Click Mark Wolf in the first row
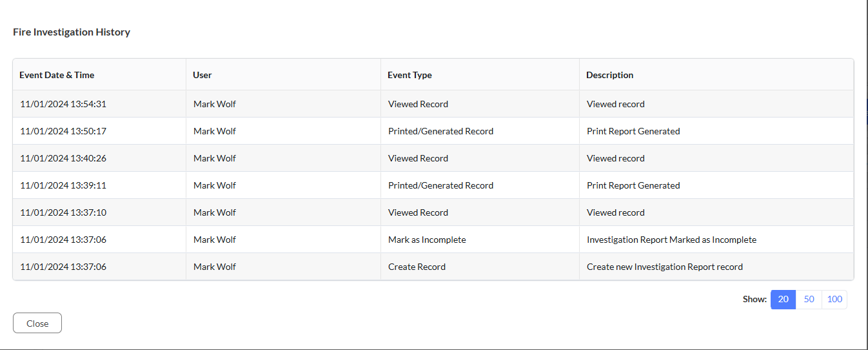This screenshot has width=868, height=350. coord(215,104)
